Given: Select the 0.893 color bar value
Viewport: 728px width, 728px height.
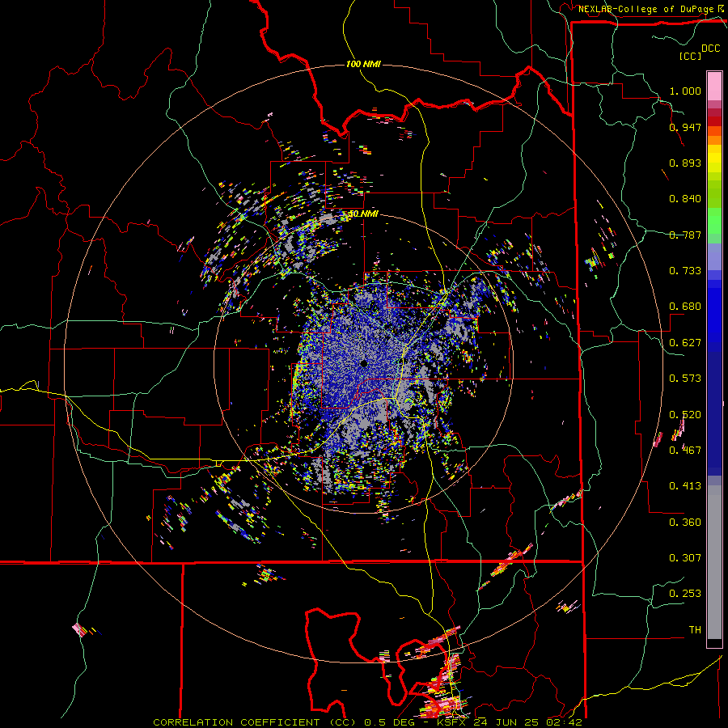Looking at the screenshot, I should tap(685, 163).
